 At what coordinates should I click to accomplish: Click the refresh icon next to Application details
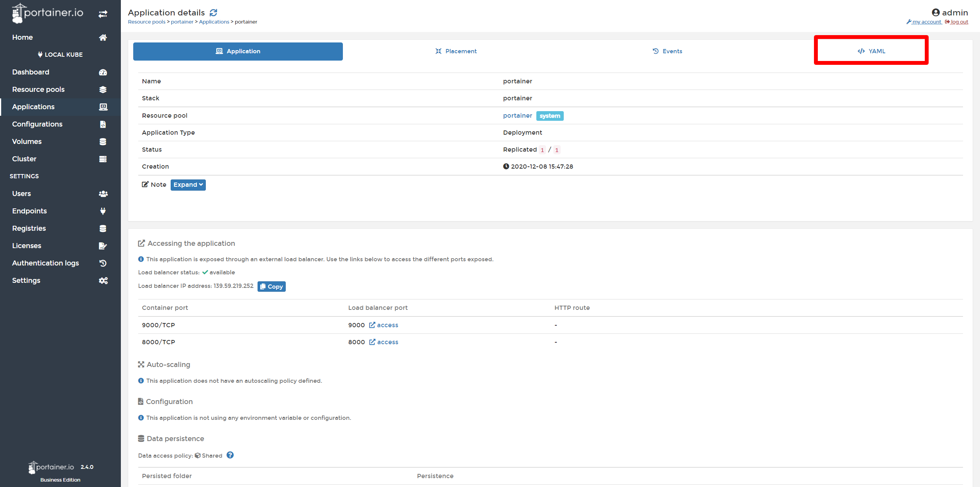click(x=213, y=13)
